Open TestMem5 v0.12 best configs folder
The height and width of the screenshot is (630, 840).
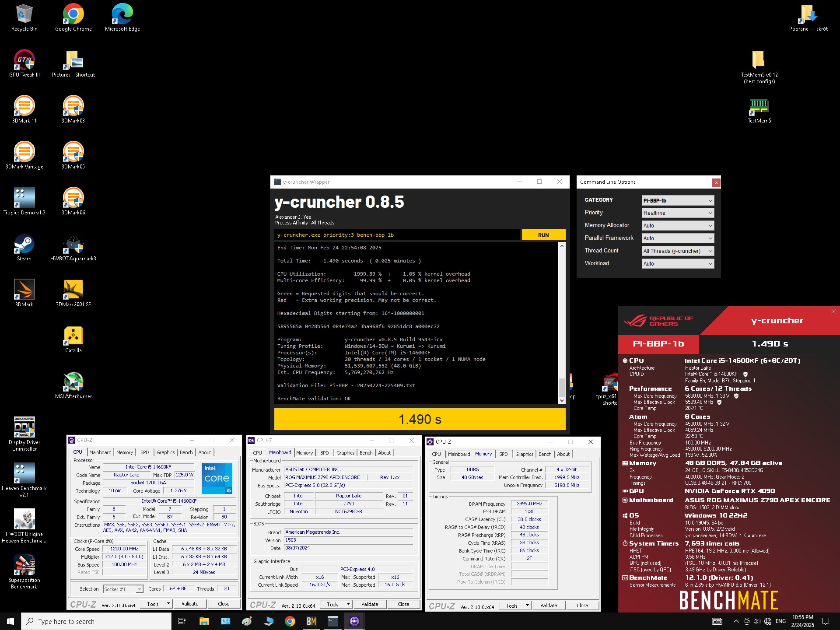(x=759, y=67)
